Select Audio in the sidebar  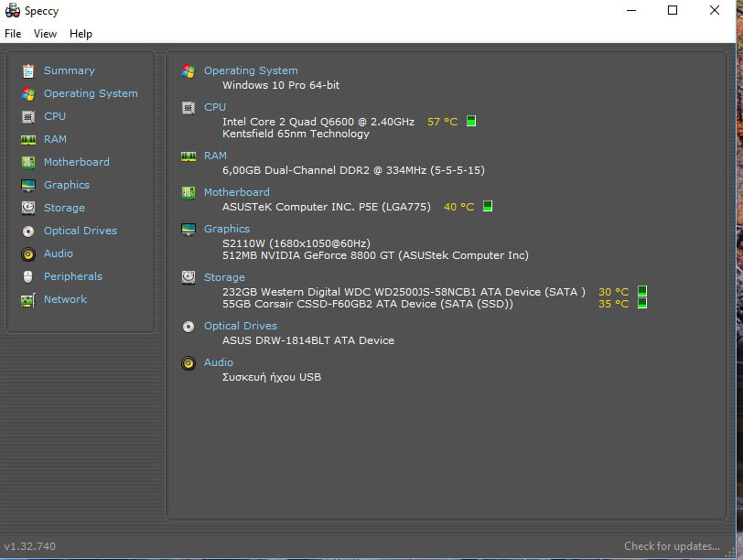coord(59,253)
